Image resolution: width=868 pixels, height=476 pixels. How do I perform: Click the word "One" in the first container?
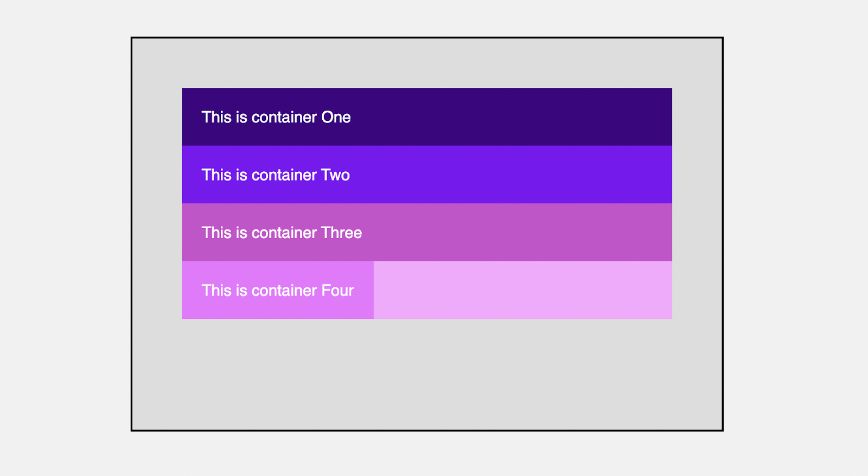click(x=336, y=117)
